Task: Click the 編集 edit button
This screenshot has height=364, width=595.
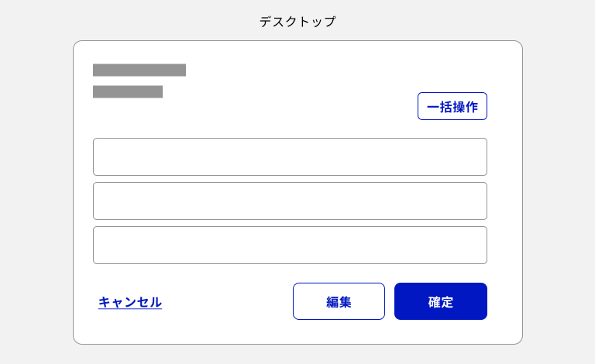Action: coord(339,301)
